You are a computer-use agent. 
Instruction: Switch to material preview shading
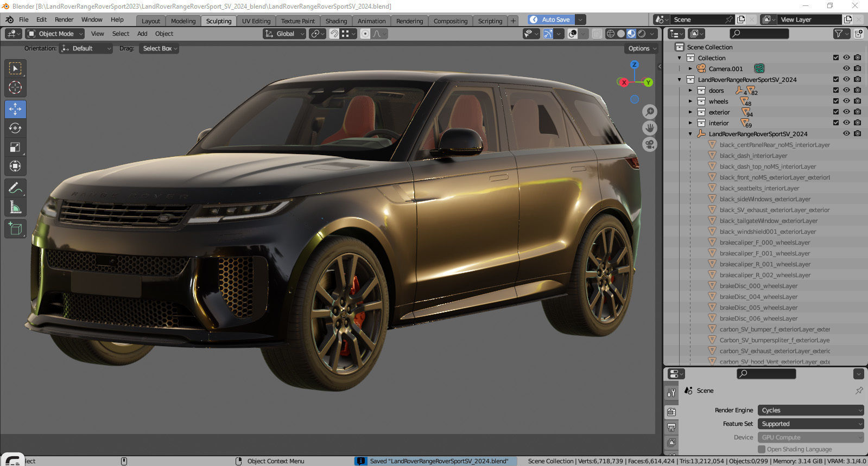pyautogui.click(x=631, y=34)
